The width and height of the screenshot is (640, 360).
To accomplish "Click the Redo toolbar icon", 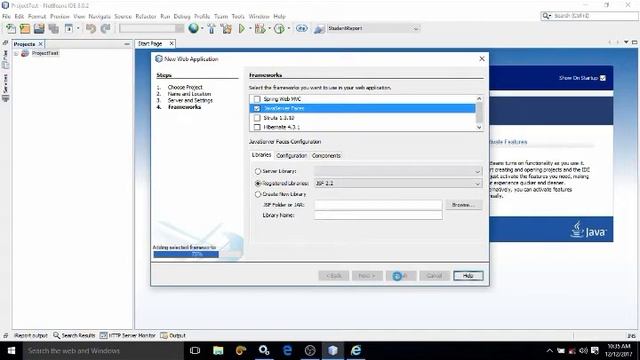I will point(105,29).
